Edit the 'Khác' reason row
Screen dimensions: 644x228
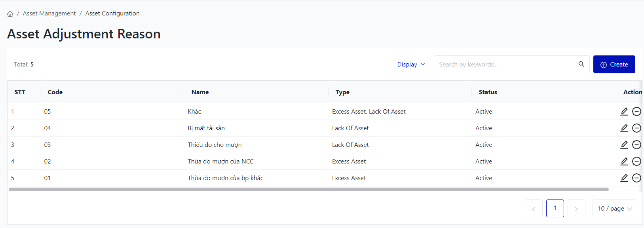coord(624,112)
